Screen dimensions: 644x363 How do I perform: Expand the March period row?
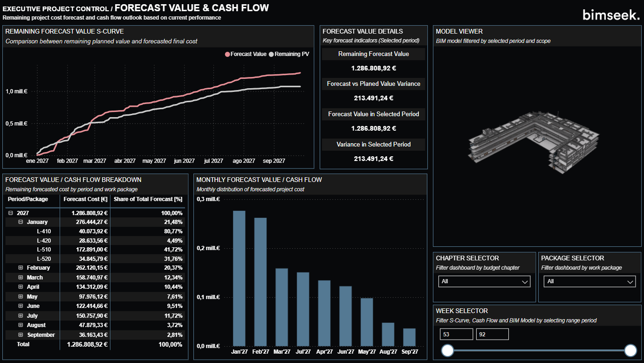coord(21,278)
